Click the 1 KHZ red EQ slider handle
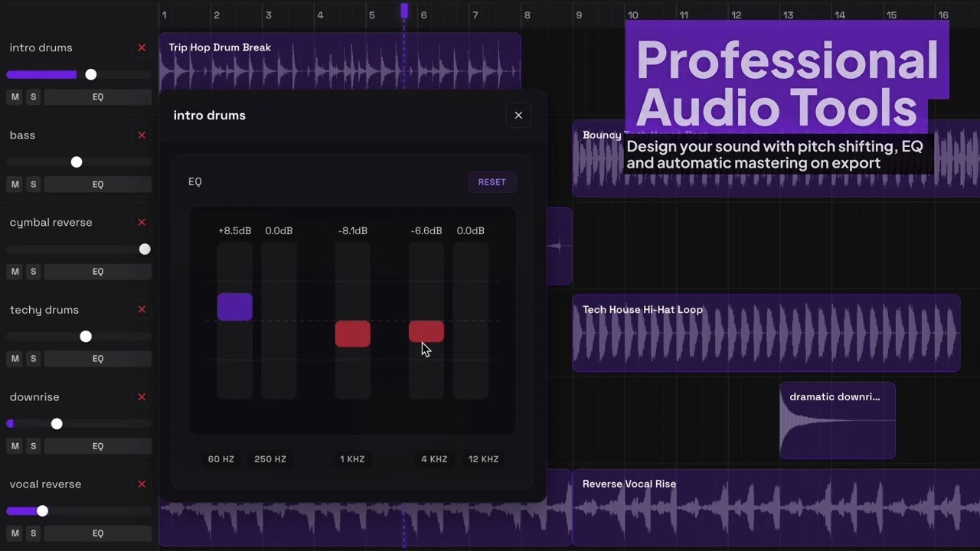The height and width of the screenshot is (551, 980). click(x=352, y=334)
